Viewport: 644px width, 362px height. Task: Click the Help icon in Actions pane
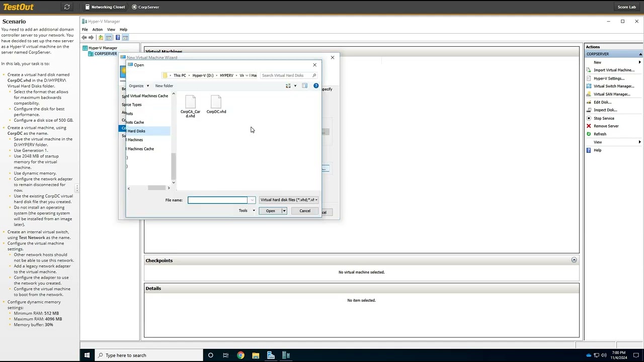(589, 150)
